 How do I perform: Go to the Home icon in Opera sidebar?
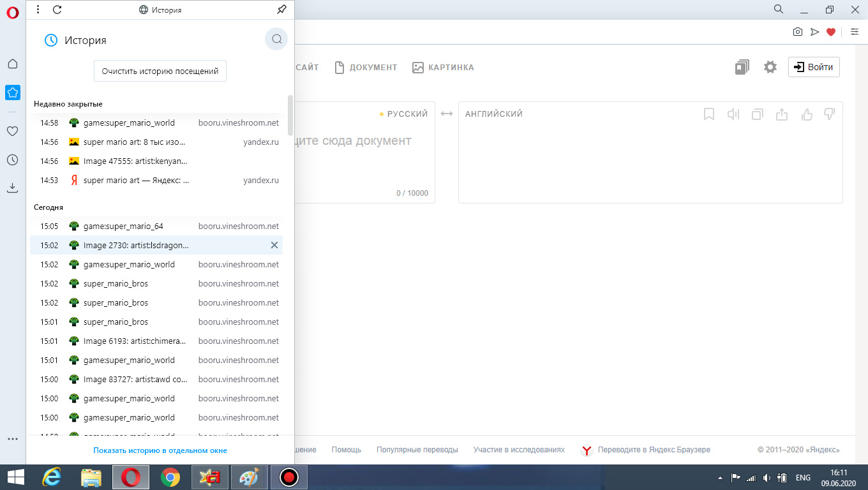pyautogui.click(x=13, y=64)
